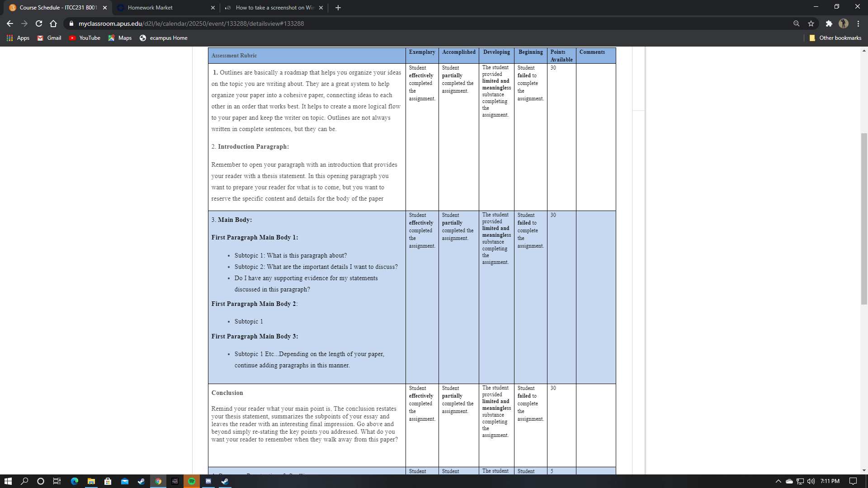Image resolution: width=868 pixels, height=488 pixels.
Task: Go back to previous page
Action: point(10,23)
